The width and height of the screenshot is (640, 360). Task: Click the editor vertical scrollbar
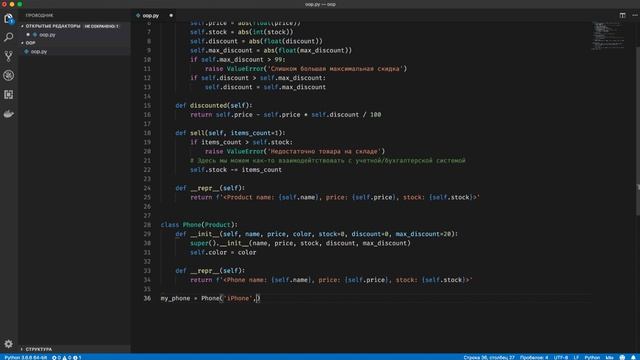[637, 131]
